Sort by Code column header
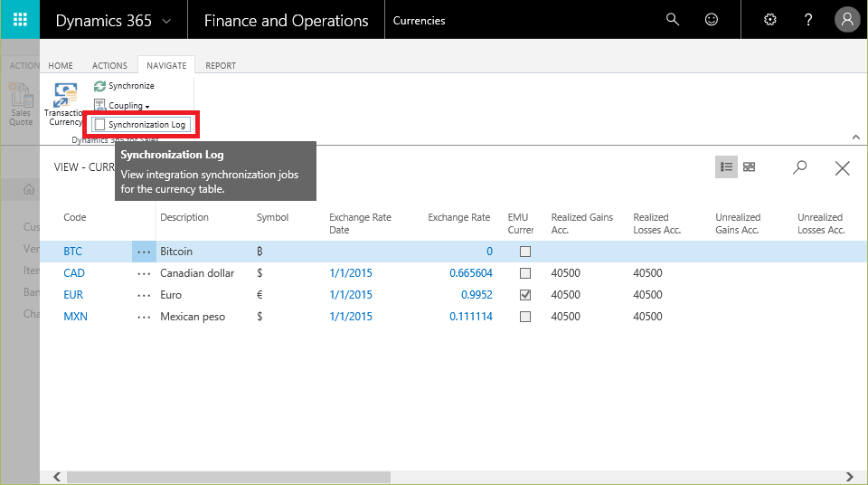 click(x=75, y=217)
